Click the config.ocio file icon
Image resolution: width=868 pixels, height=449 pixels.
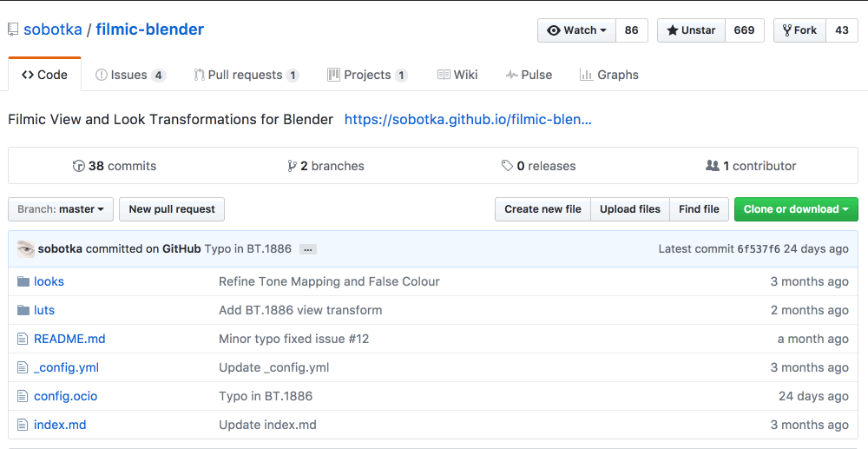23,396
